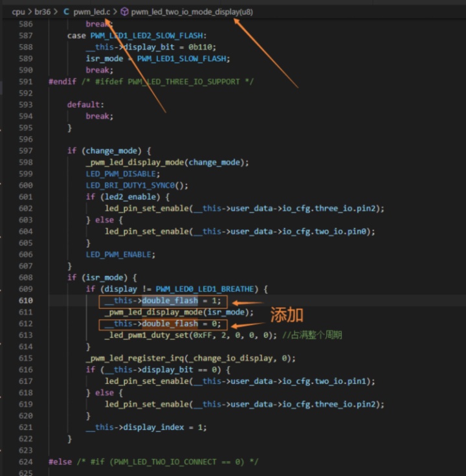Click led_pin_set_enable with two_io.pin1

(x=240, y=381)
